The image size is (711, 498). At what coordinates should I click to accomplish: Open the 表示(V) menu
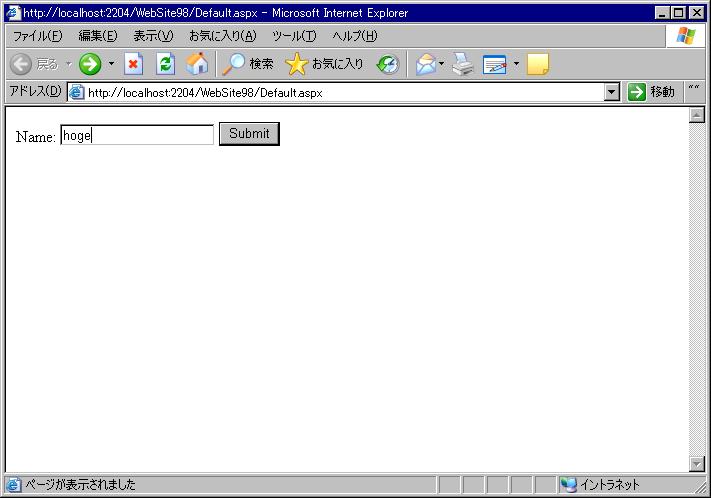(153, 36)
